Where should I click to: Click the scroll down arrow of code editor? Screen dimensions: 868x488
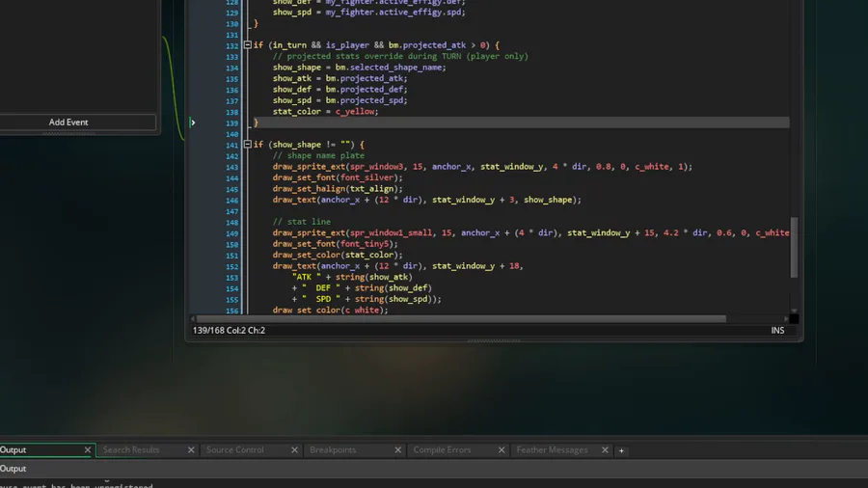[794, 311]
